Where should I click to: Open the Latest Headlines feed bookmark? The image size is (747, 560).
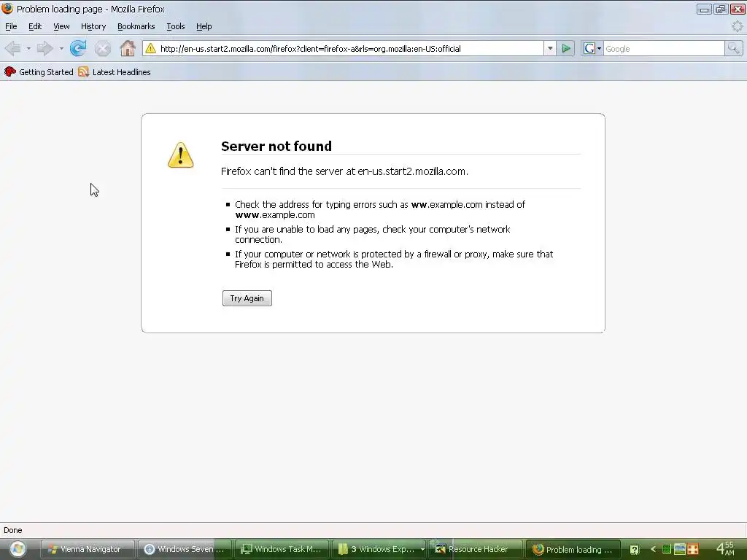(115, 72)
